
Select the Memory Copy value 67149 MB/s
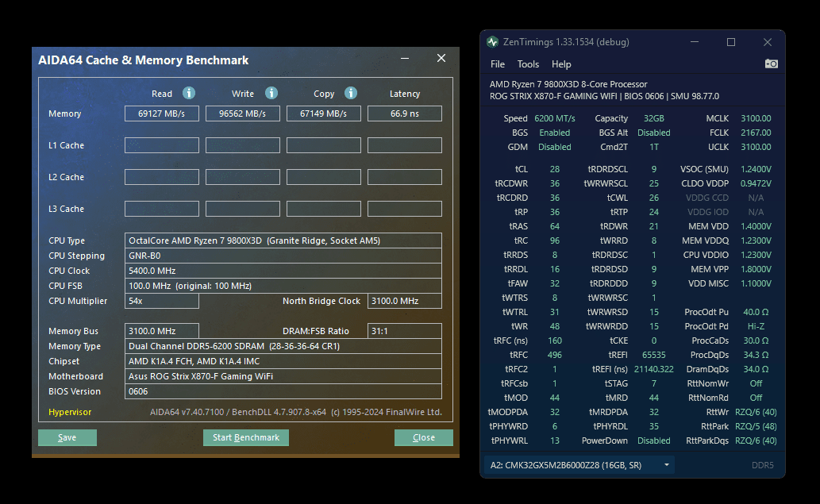(324, 113)
